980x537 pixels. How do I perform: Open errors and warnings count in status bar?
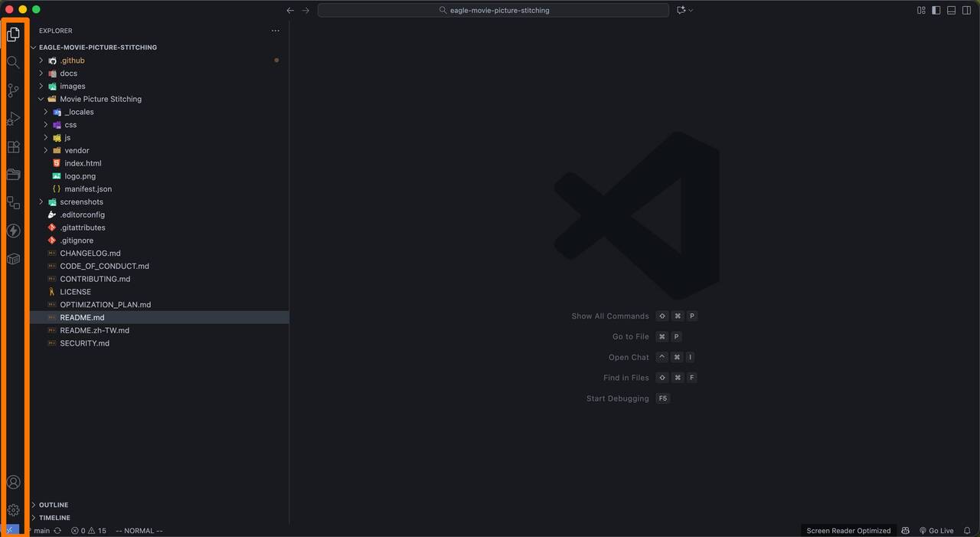click(x=89, y=530)
